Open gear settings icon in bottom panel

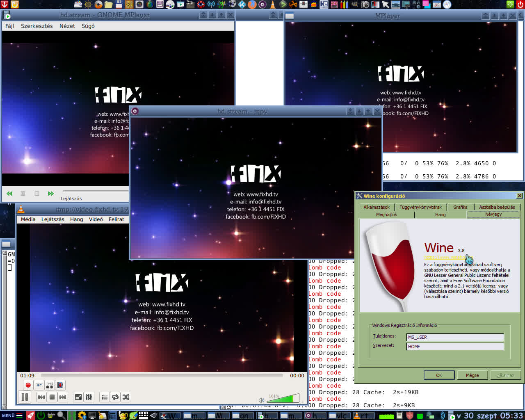click(x=82, y=415)
